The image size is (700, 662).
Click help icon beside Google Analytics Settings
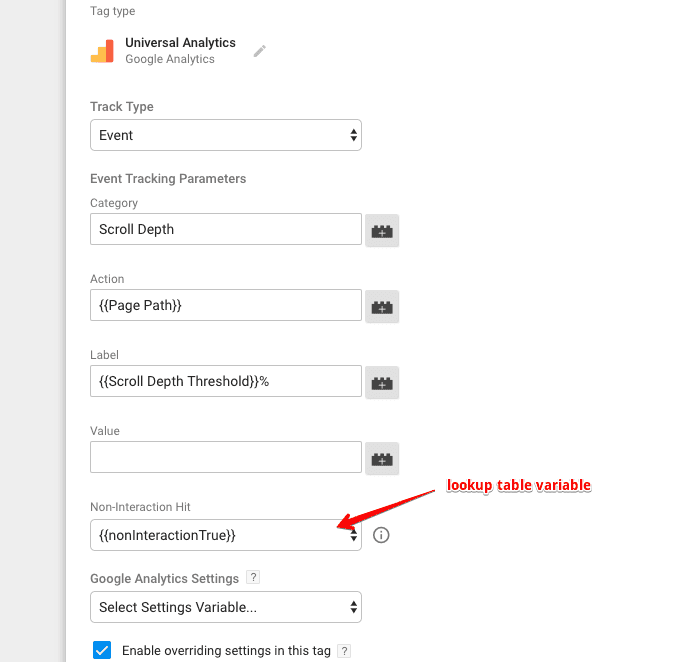tap(253, 578)
